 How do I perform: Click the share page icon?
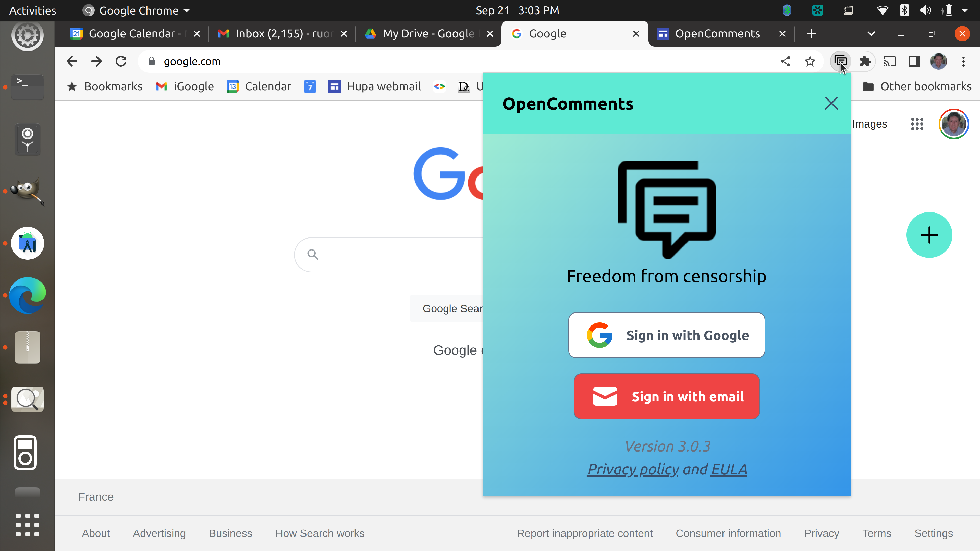coord(785,61)
